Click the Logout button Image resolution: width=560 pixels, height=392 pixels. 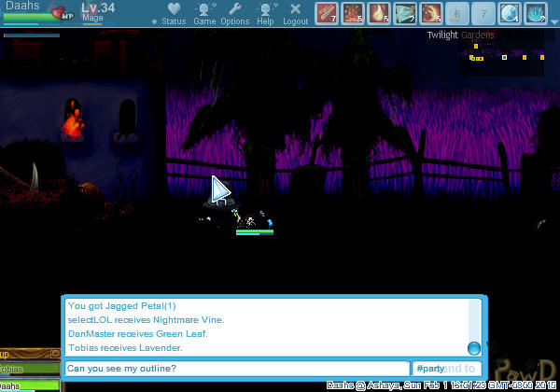295,14
